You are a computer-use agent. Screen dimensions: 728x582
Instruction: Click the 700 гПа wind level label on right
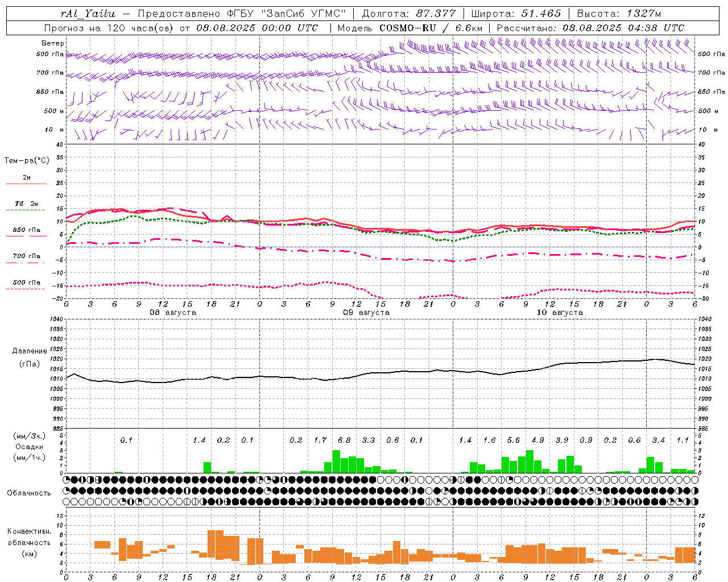712,73
